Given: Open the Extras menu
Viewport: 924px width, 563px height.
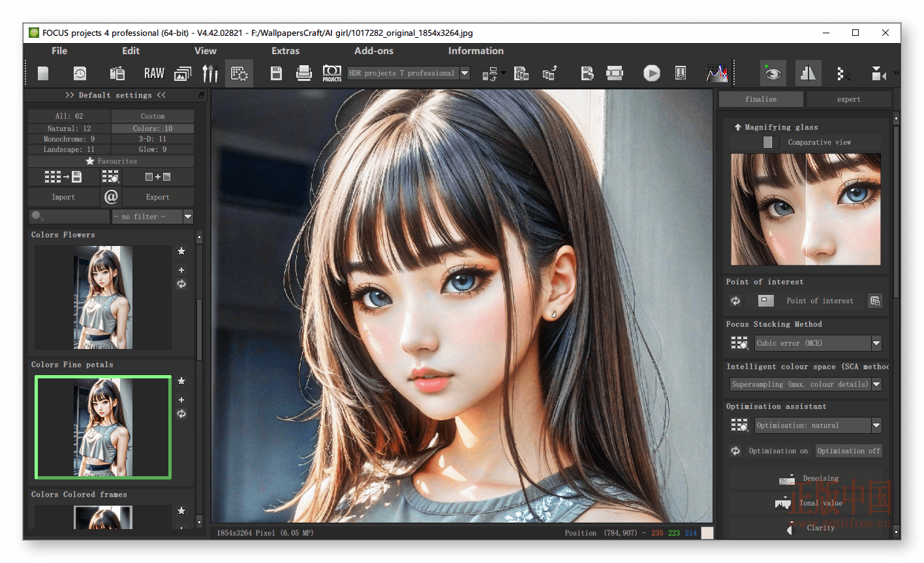Looking at the screenshot, I should (285, 51).
